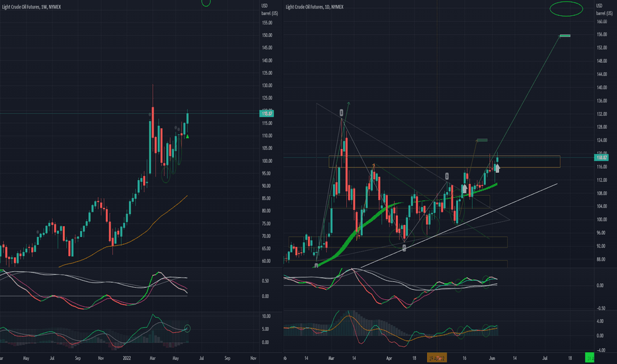Click the weekly chart title 'Light Crude Oil Futures, 1W, NYMEX'

(32, 7)
